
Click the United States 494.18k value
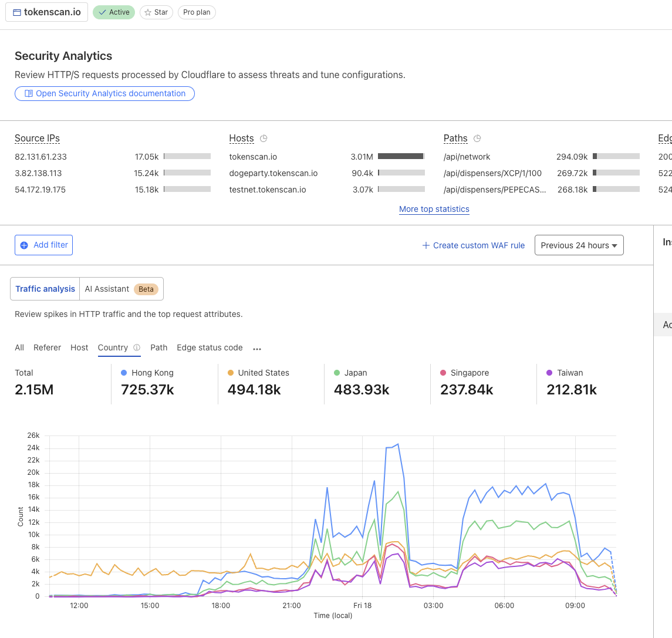pos(254,390)
